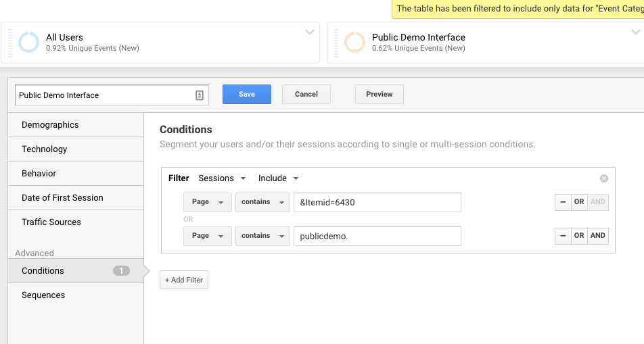Click minus button for publicdemo. condition

[563, 236]
